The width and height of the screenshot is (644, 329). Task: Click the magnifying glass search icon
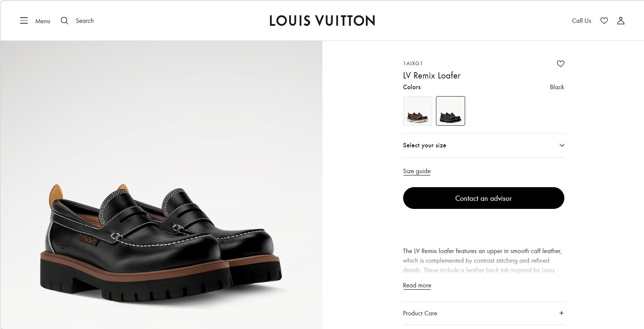click(x=65, y=21)
